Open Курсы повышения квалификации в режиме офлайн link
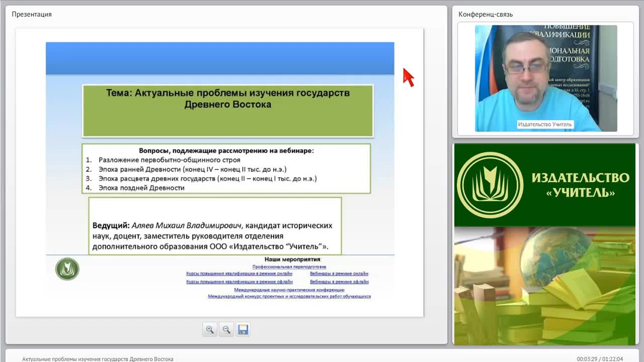The height and width of the screenshot is (362, 644). coord(239,282)
